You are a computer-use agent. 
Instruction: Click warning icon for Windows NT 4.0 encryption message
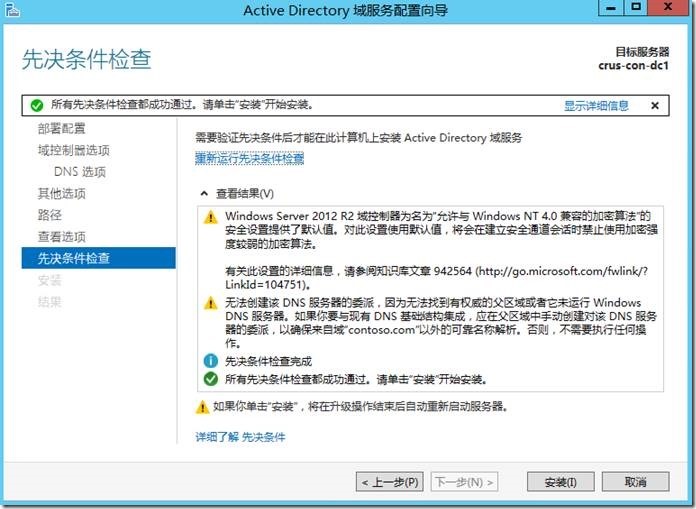pyautogui.click(x=210, y=217)
